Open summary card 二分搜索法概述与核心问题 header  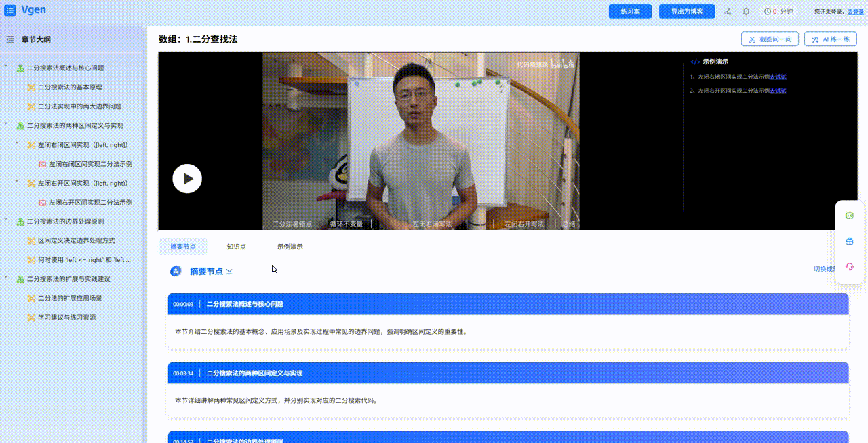[x=508, y=304]
